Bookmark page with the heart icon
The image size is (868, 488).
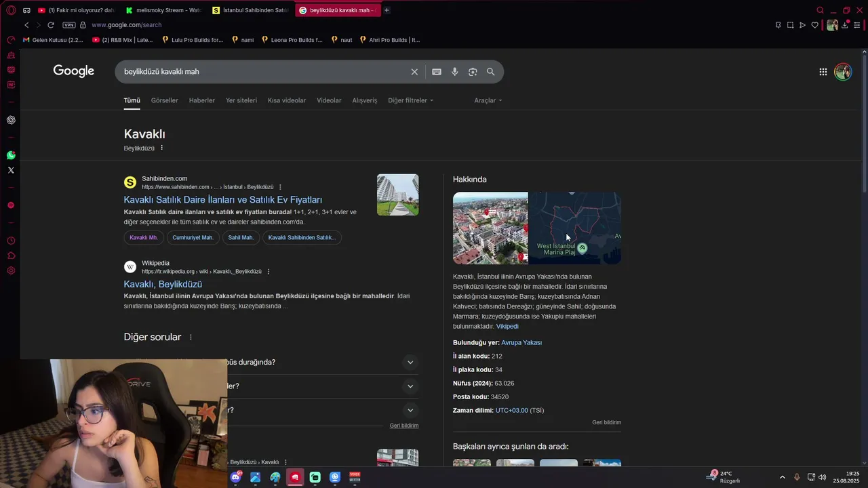[x=815, y=25]
